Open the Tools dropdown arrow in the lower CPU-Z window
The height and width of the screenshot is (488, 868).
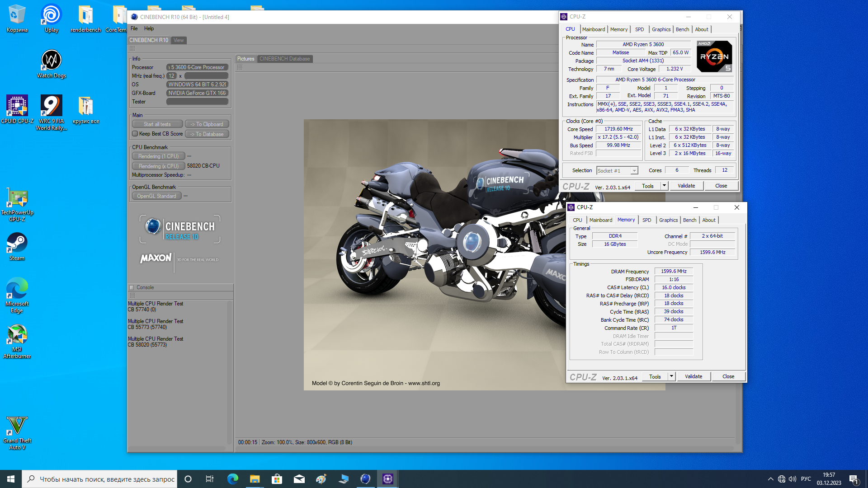[x=671, y=376]
